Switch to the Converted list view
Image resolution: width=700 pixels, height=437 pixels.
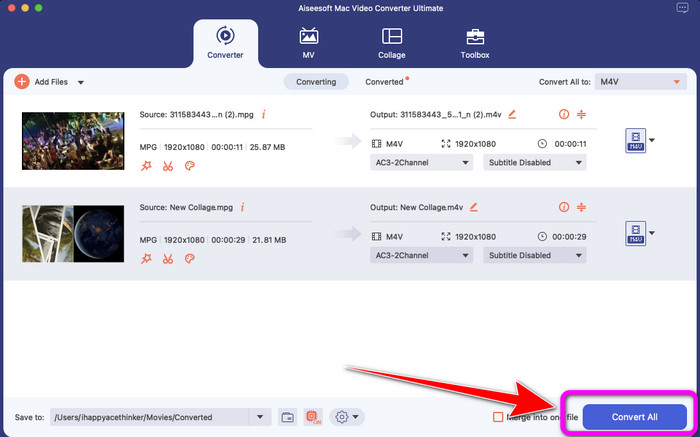[385, 82]
